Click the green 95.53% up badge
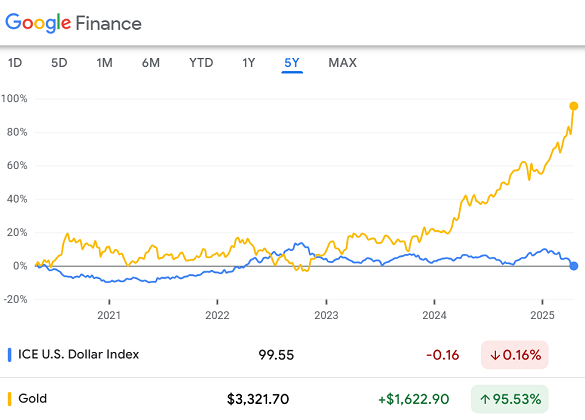 tap(510, 399)
